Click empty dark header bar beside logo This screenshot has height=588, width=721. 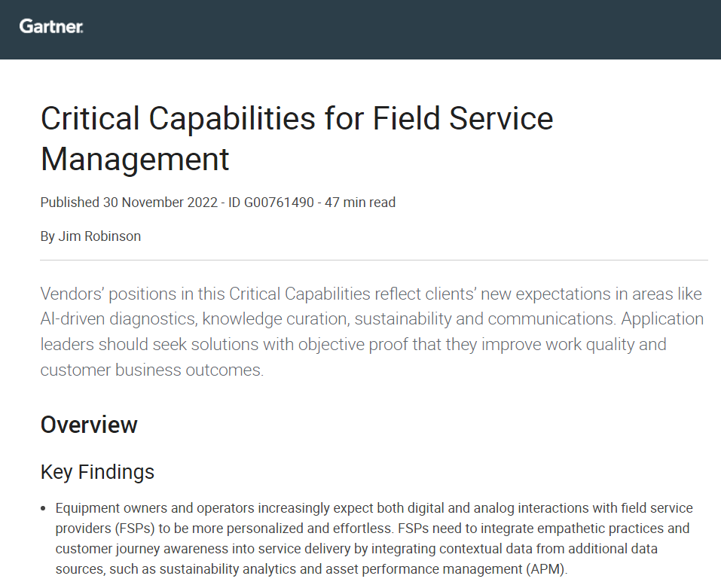[400, 29]
